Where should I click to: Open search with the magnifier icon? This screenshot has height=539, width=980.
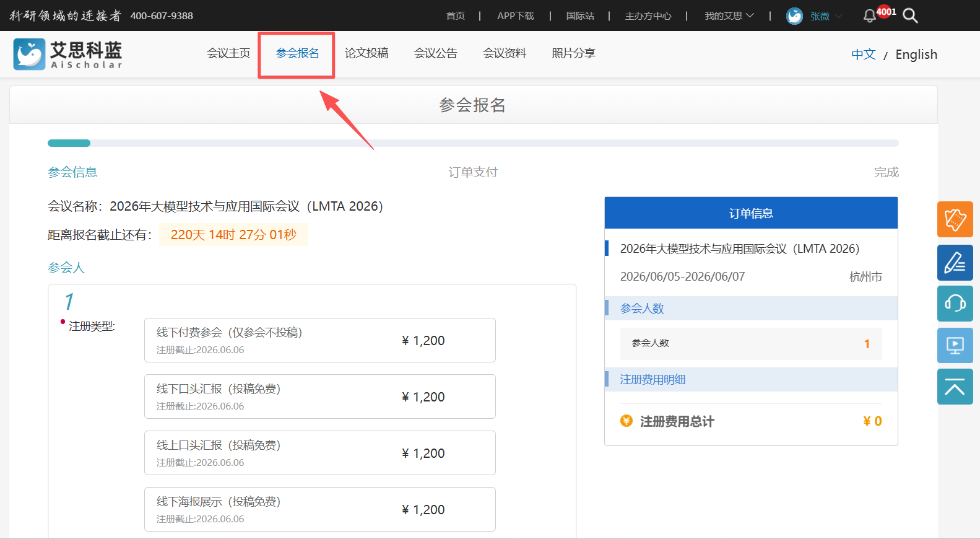[x=910, y=15]
